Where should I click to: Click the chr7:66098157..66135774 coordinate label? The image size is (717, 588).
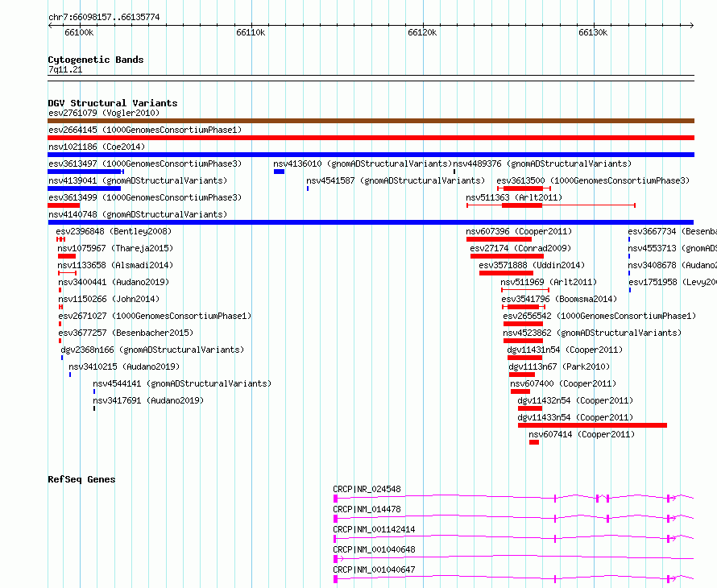tap(104, 18)
